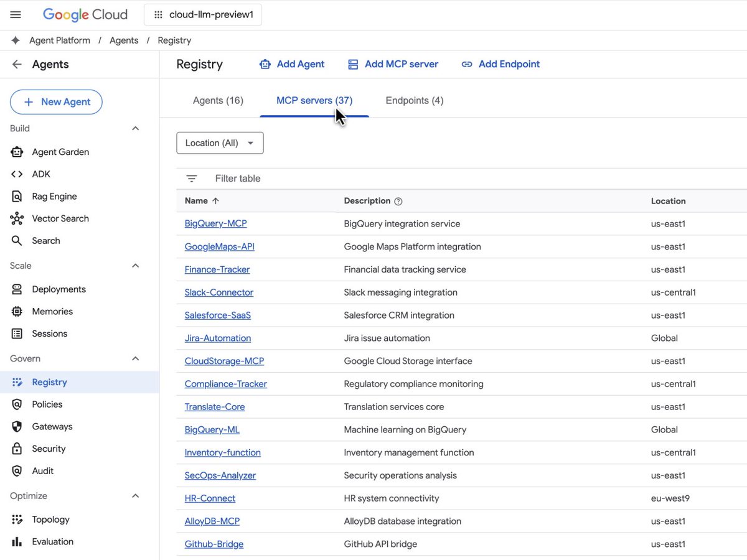Click the Add MCP server button
Screen dimensions: 747x560
click(x=393, y=64)
